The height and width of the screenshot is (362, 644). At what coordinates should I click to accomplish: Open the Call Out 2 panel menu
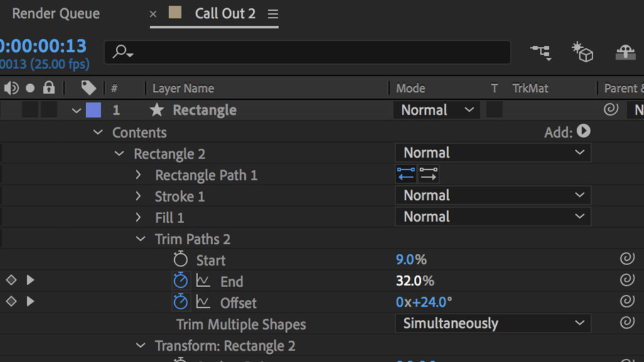pos(272,14)
